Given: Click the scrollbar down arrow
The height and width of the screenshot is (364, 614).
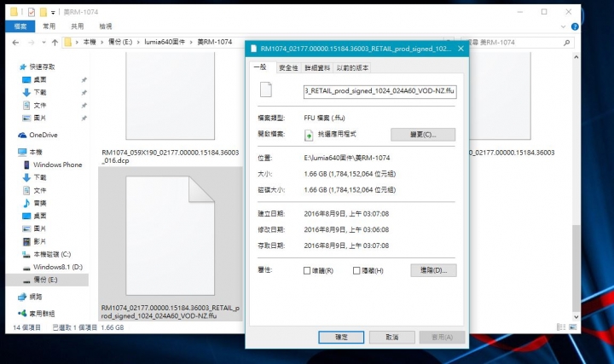Looking at the screenshot, I should coord(576,317).
